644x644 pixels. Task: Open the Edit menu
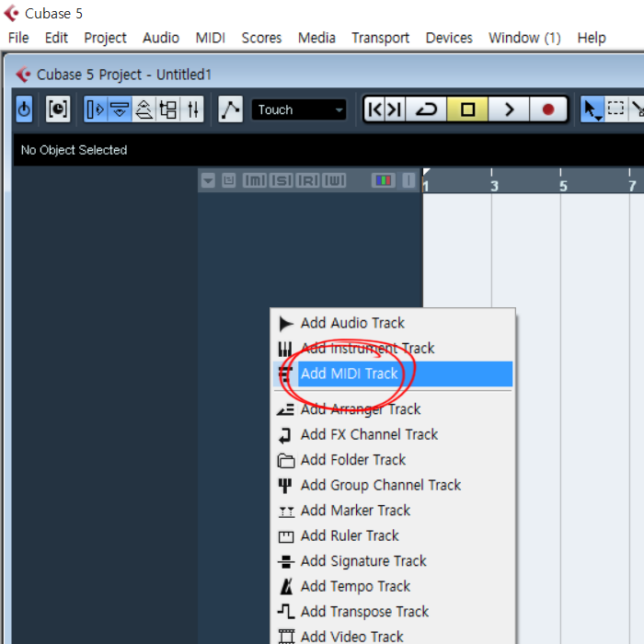pyautogui.click(x=56, y=38)
